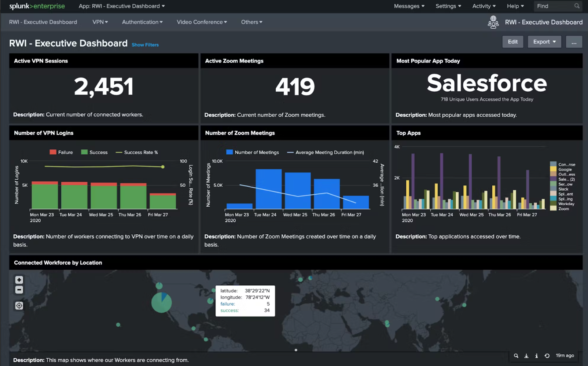The width and height of the screenshot is (588, 366).
Task: Click the search icon in Find box
Action: click(577, 6)
